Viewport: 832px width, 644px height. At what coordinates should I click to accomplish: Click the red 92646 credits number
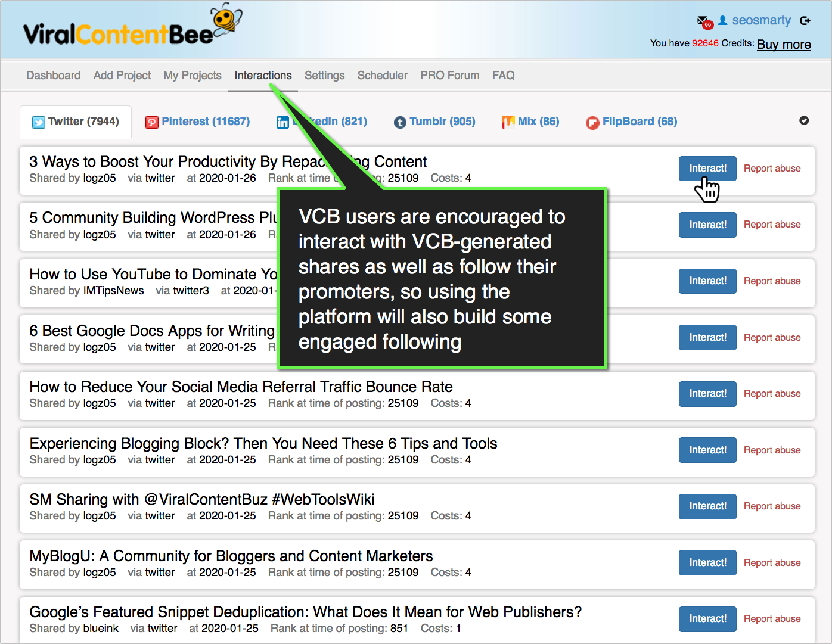(705, 43)
